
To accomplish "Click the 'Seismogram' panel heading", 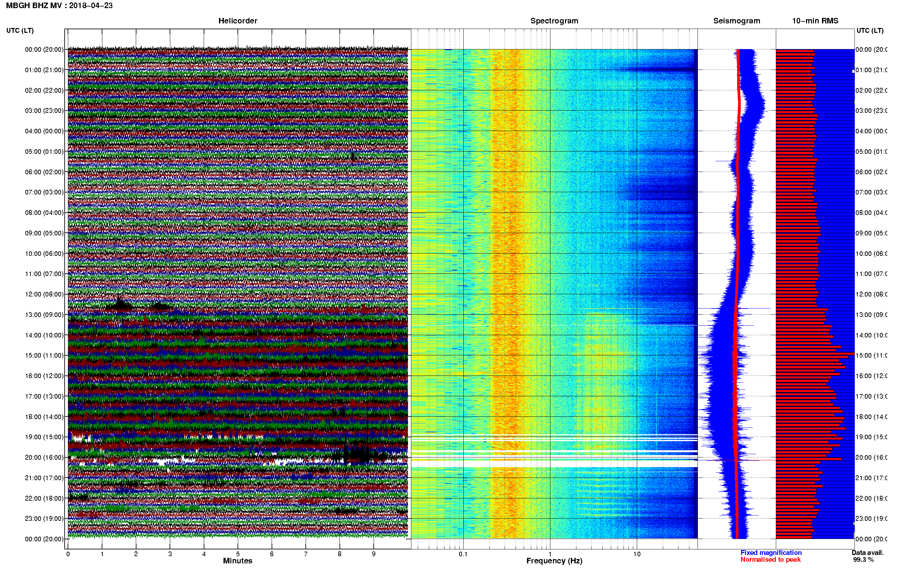I will click(x=737, y=21).
